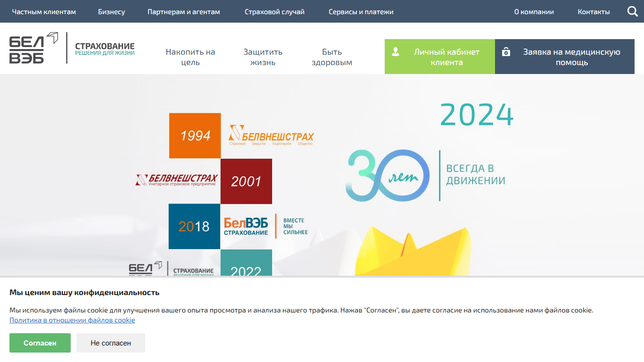Viewport: 644px width, 362px height.
Task: Select Накопить на цель
Action: click(190, 57)
